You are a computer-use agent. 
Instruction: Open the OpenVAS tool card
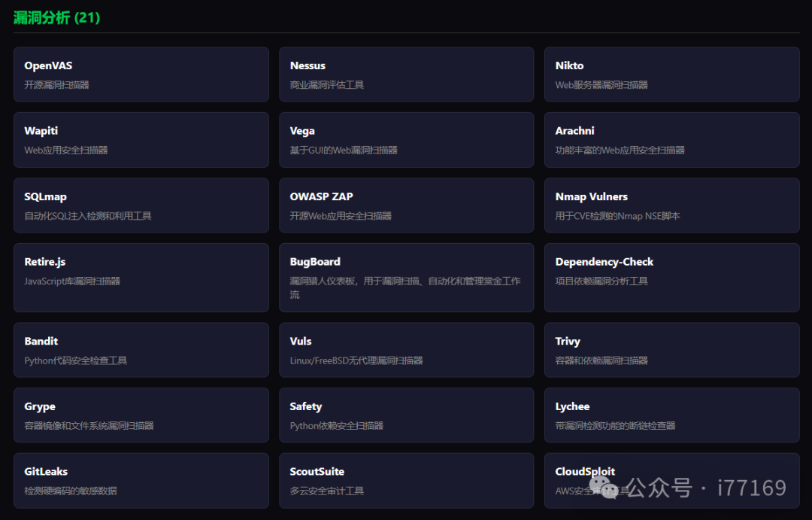pos(141,75)
